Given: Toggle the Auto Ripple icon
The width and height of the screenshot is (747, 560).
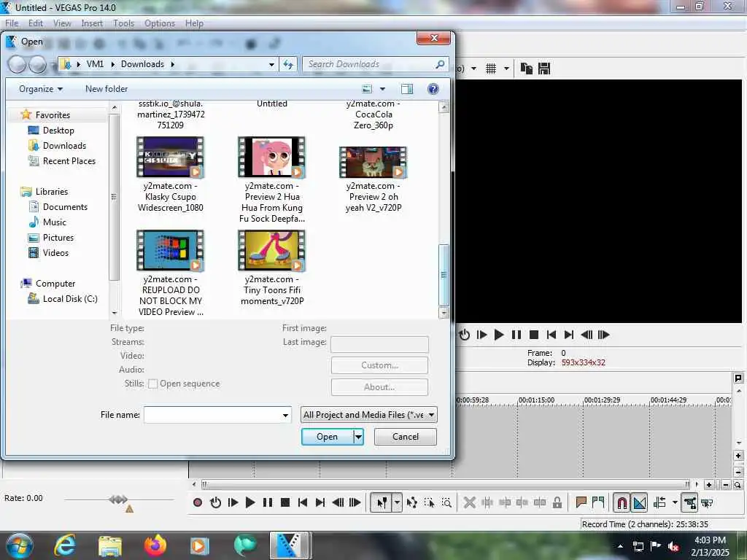Looking at the screenshot, I should [659, 502].
